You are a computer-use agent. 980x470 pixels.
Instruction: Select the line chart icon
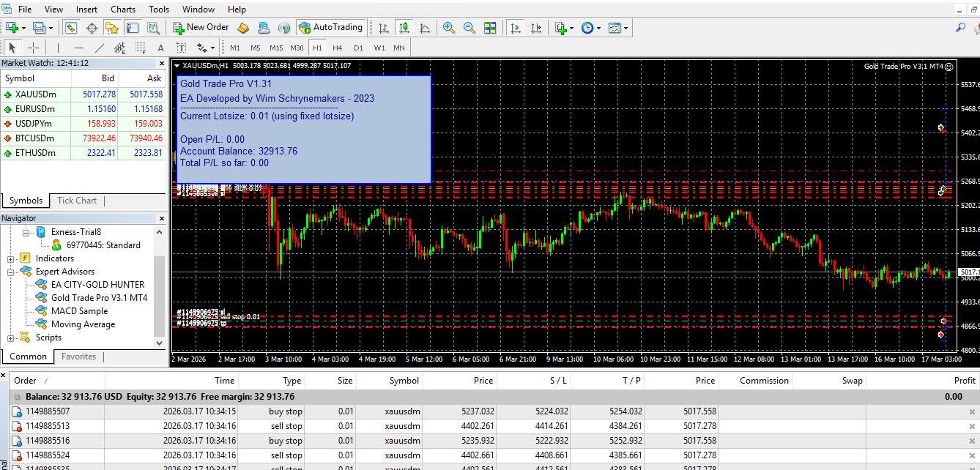tap(425, 28)
